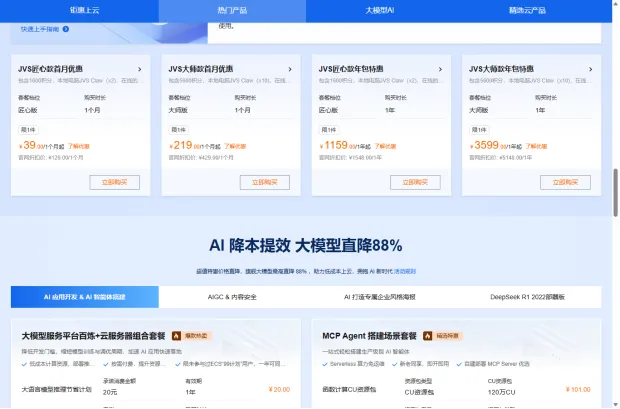Expand the JVS大师款首月优惠 card chevron

pyautogui.click(x=290, y=69)
